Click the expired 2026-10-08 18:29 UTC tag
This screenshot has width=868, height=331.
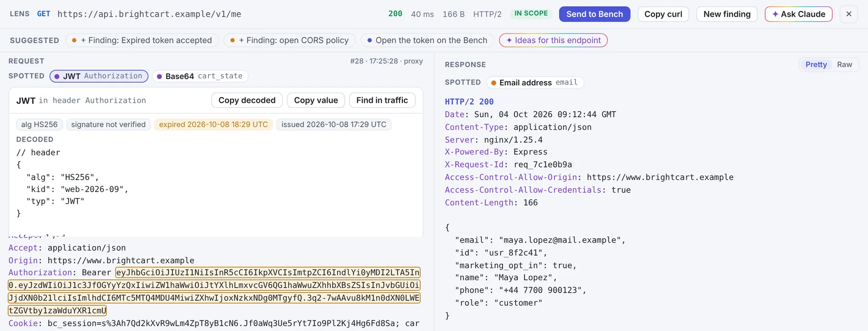[213, 124]
